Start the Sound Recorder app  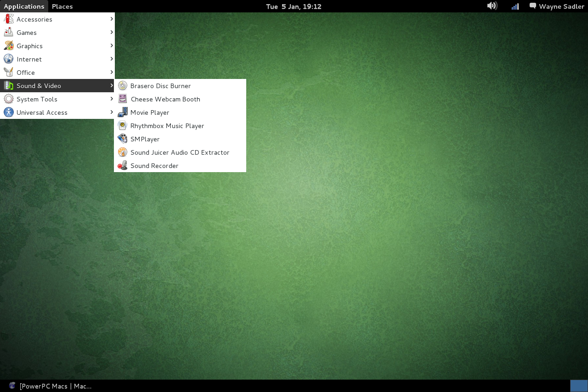(154, 166)
